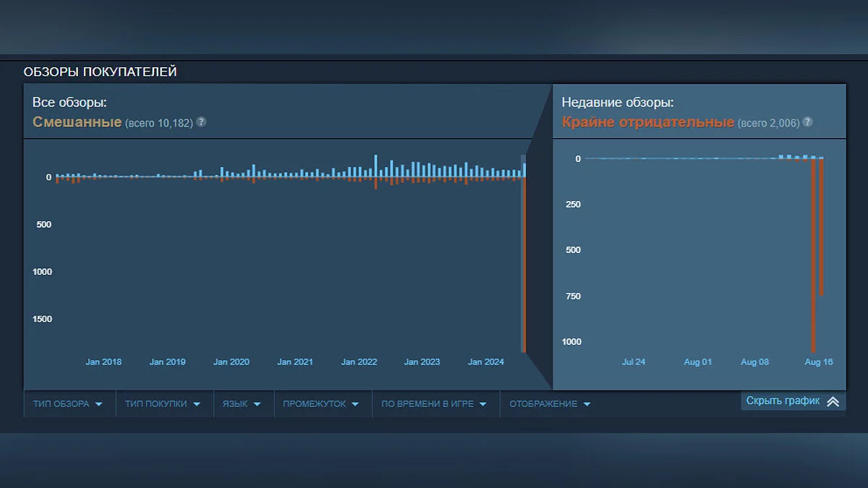Open the ТИП ОБЗОРА filter dropdown
Viewport: 868px width, 488px height.
pos(68,404)
